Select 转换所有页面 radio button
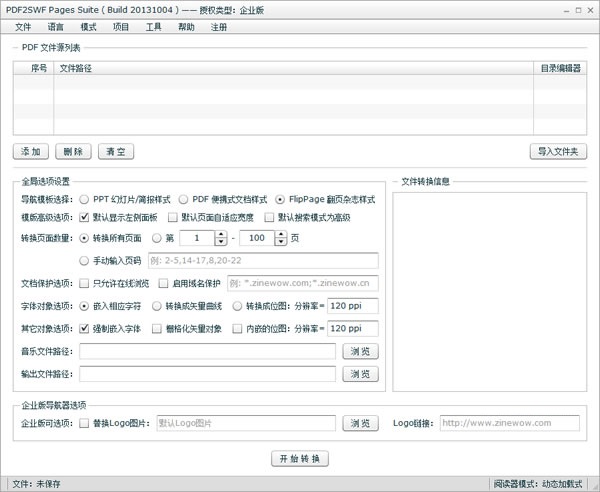The width and height of the screenshot is (600, 492). (x=84, y=238)
